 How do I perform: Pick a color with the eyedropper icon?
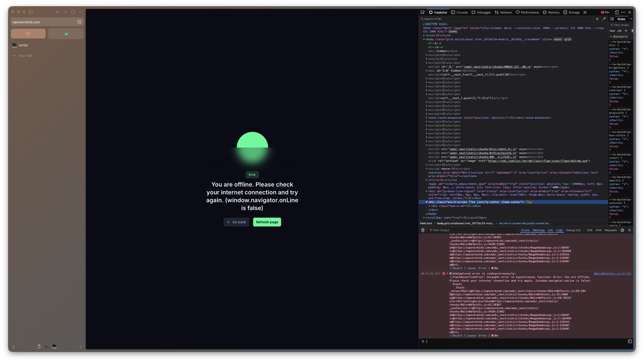point(604,19)
